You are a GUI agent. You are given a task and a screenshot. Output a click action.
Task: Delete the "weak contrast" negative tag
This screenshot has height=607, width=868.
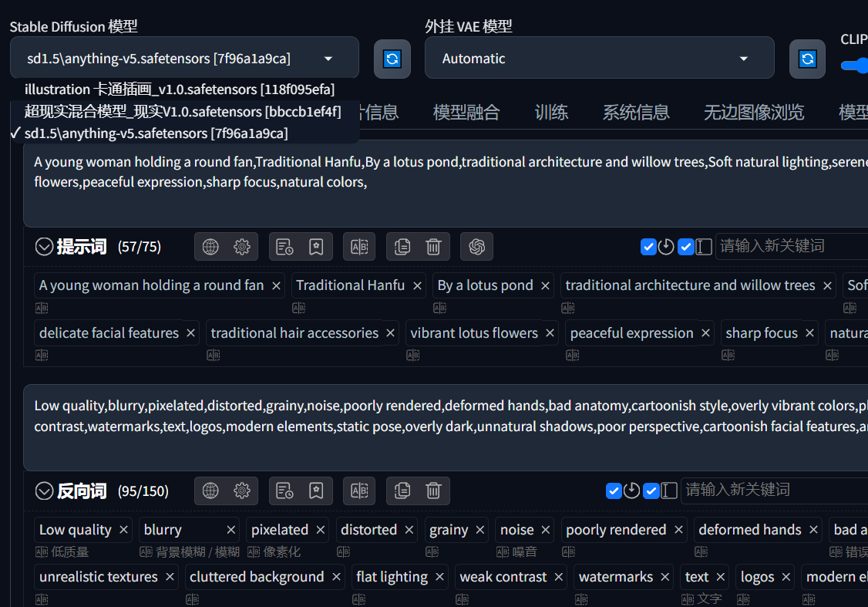[559, 577]
